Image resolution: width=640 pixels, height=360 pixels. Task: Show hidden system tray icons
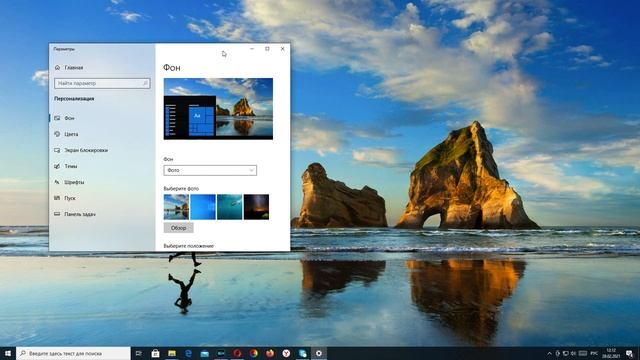click(x=549, y=353)
